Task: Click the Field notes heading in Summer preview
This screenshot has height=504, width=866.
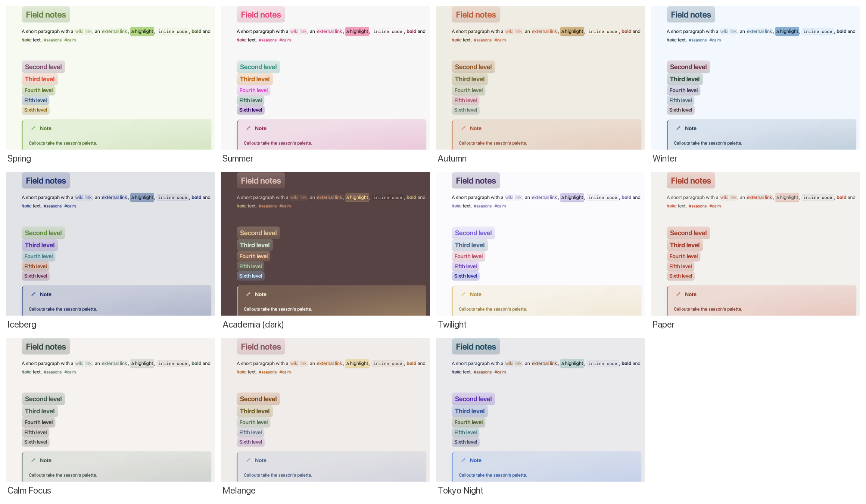Action: click(261, 15)
